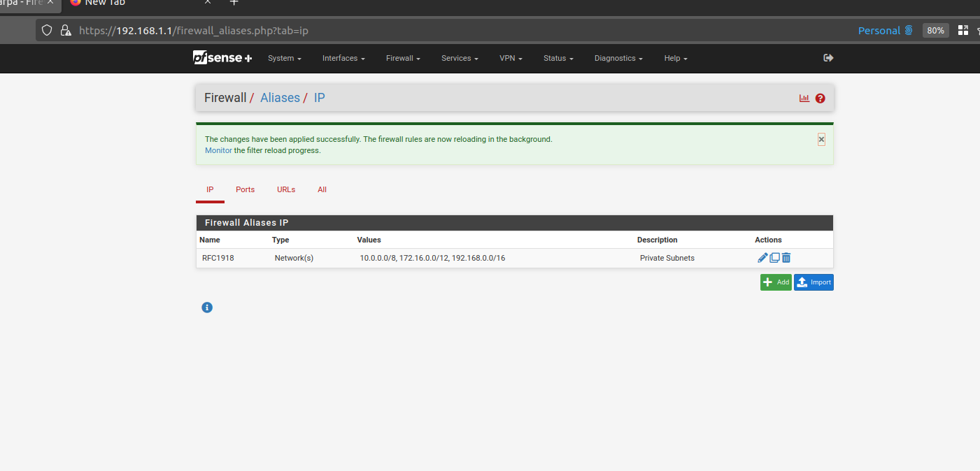Viewport: 980px width, 471px height.
Task: Click the RFC1918 alias name
Action: tap(218, 258)
